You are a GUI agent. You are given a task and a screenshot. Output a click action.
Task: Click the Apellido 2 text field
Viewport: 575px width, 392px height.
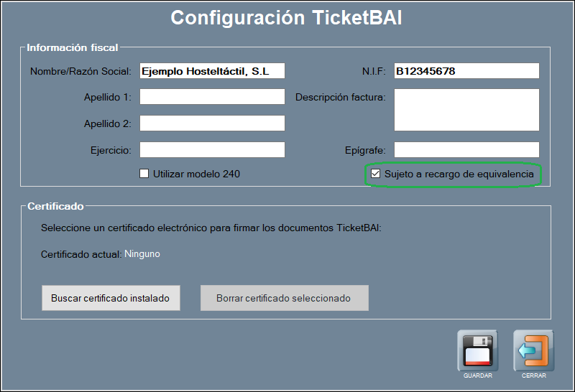click(x=212, y=123)
